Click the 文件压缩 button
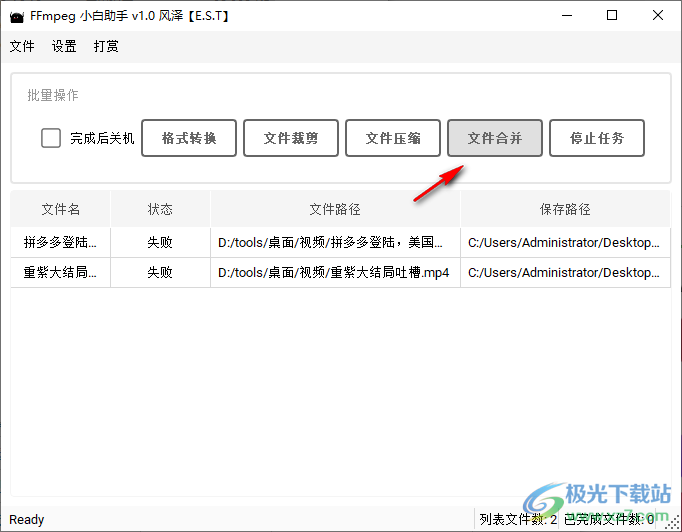Image resolution: width=682 pixels, height=532 pixels. tap(393, 138)
